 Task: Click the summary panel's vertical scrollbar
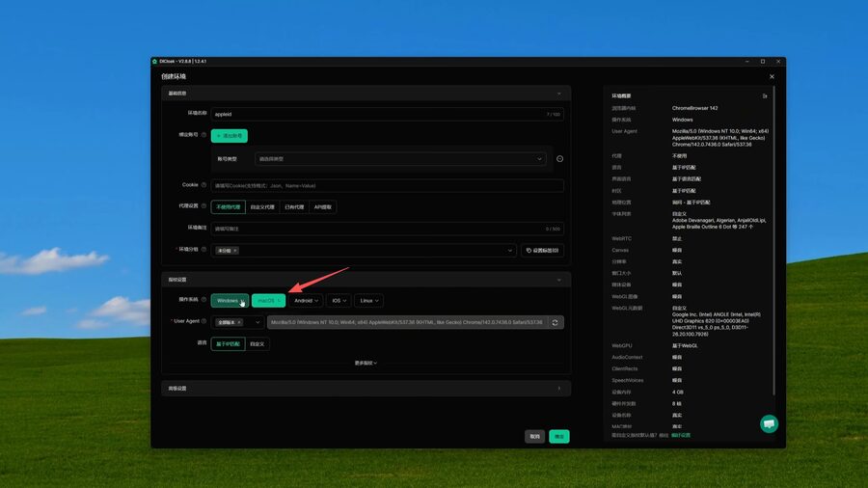pyautogui.click(x=773, y=241)
